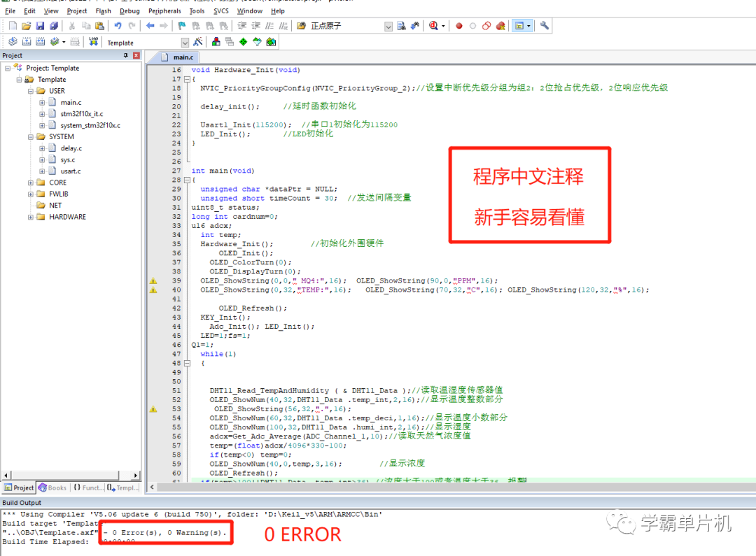756x556 pixels.
Task: Undo the last edit
Action: tap(118, 26)
